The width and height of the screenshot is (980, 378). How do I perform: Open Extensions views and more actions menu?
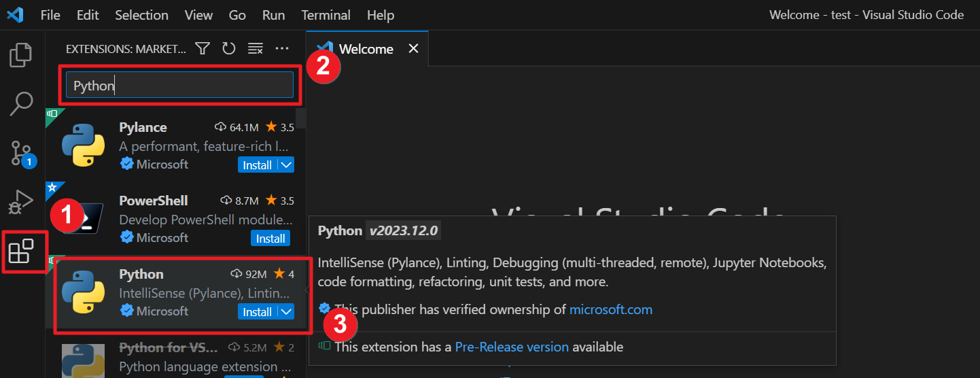(282, 48)
